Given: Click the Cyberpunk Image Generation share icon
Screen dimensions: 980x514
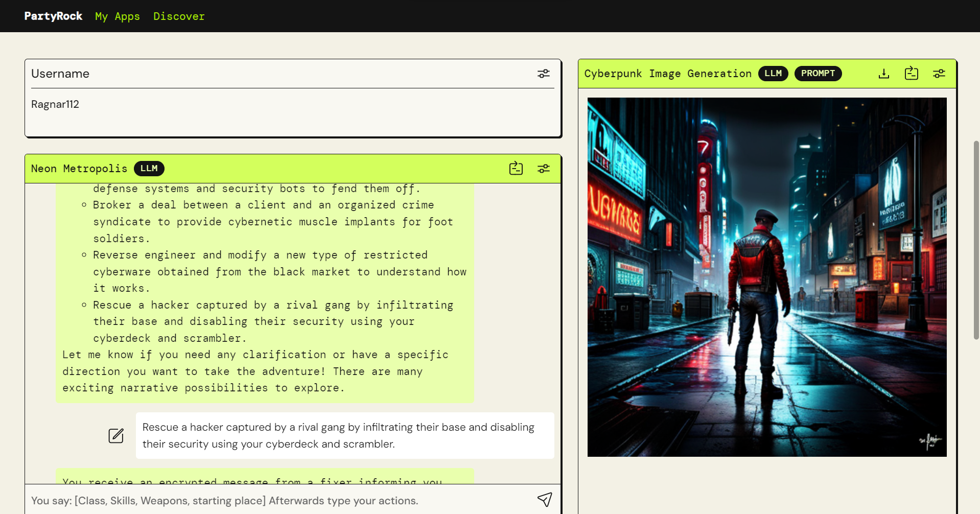Looking at the screenshot, I should tap(912, 74).
